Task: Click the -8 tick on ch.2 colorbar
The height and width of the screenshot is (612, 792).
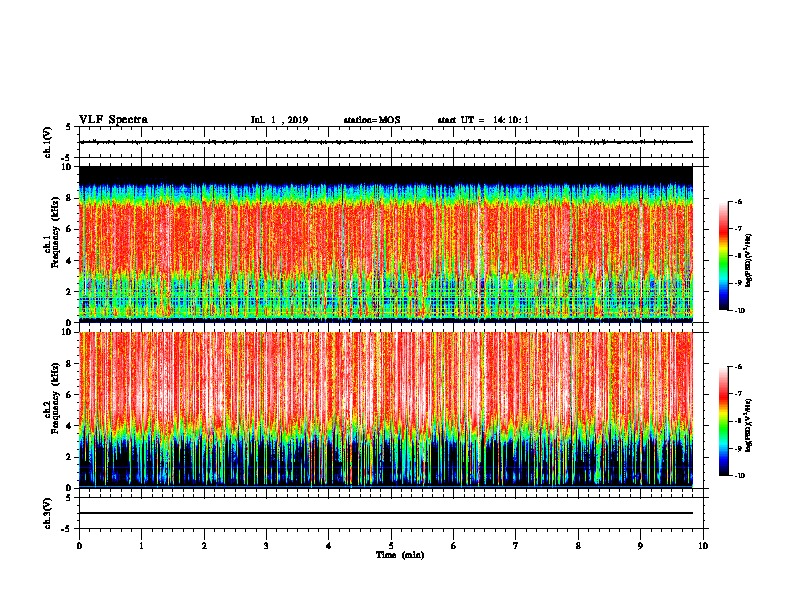Action: point(738,421)
